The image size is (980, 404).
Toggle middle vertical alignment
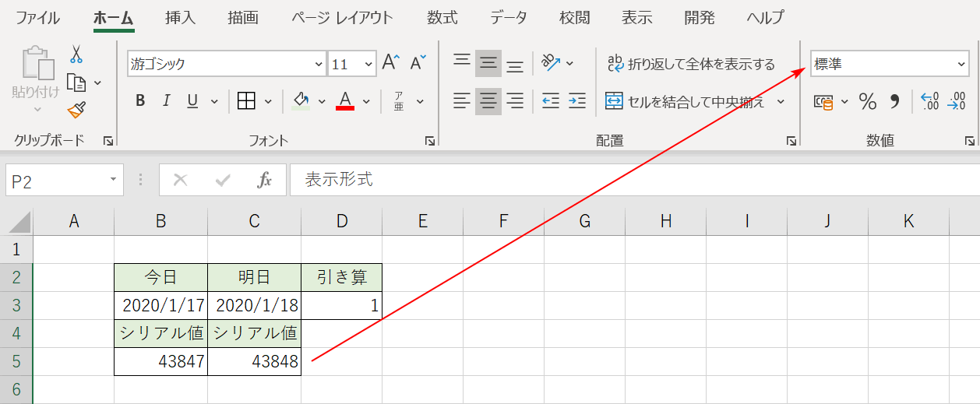coord(488,63)
